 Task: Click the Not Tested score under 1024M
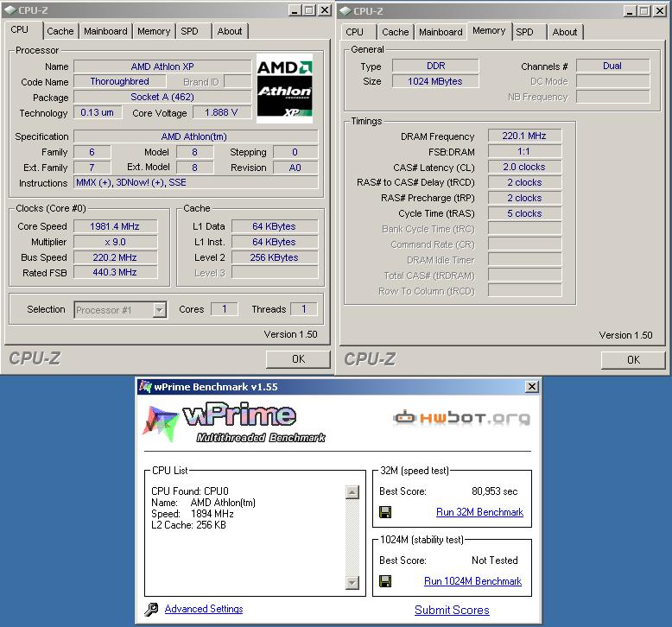[495, 560]
